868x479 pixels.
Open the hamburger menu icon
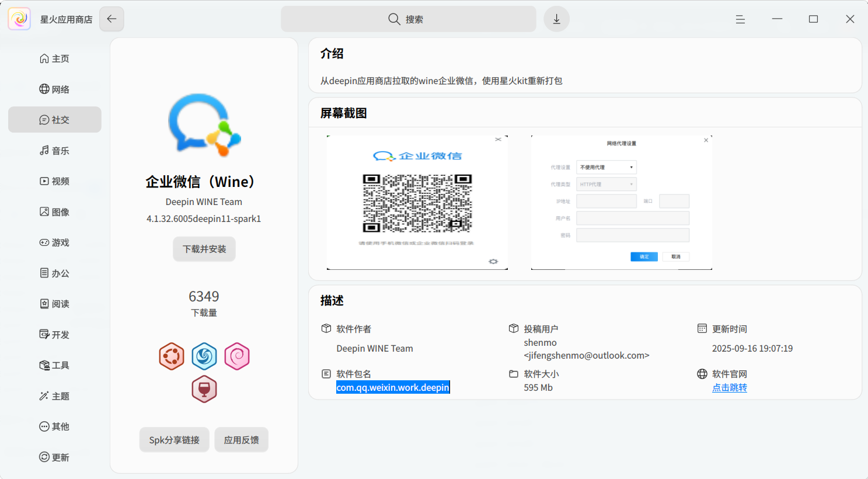point(740,19)
